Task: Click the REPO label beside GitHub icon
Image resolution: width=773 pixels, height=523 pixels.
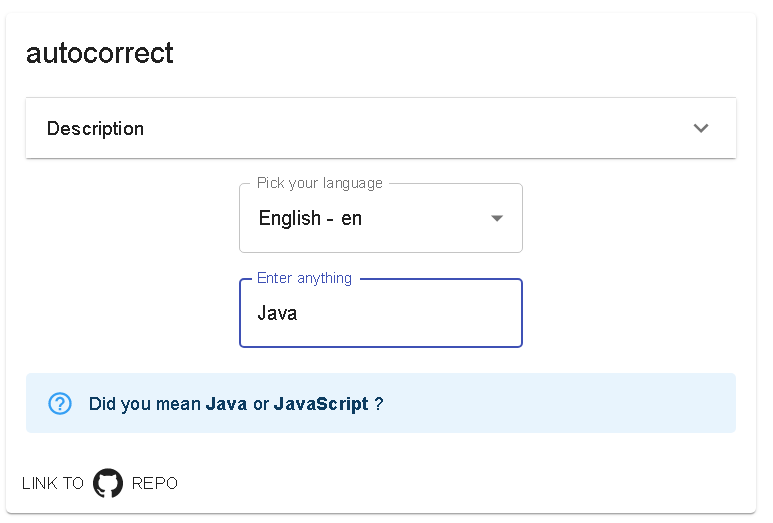Action: pos(154,483)
